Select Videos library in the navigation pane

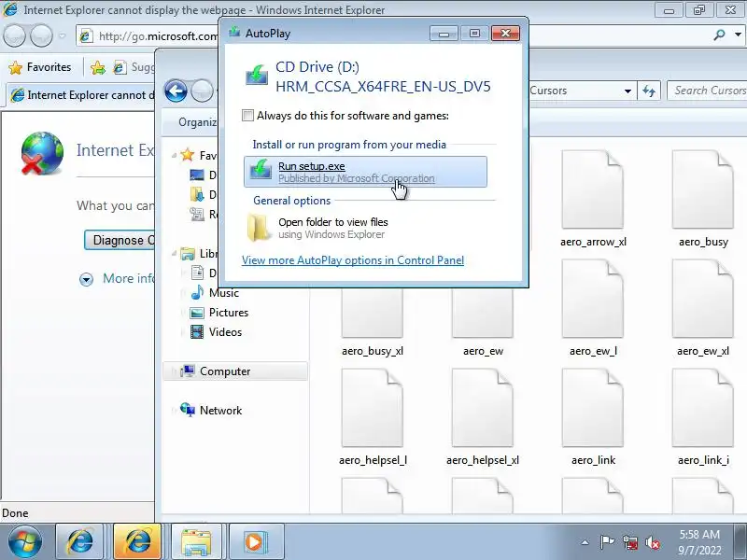[x=225, y=332]
